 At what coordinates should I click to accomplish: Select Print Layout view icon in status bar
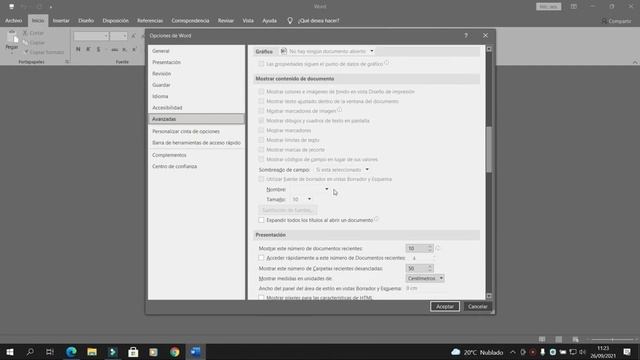[x=558, y=340]
